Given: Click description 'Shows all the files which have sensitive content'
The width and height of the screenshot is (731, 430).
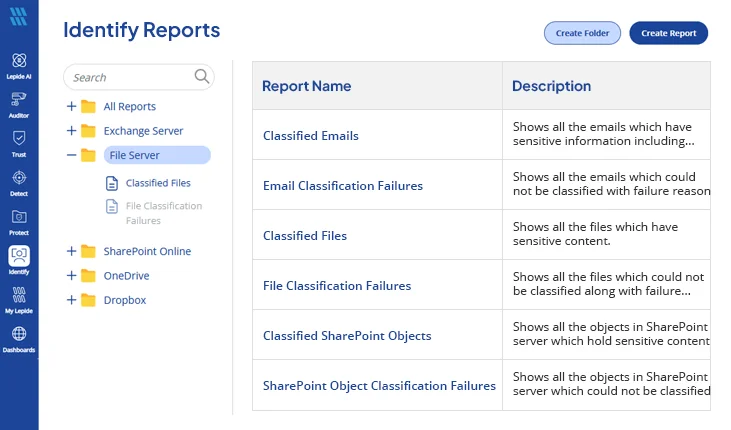Looking at the screenshot, I should pyautogui.click(x=596, y=234).
